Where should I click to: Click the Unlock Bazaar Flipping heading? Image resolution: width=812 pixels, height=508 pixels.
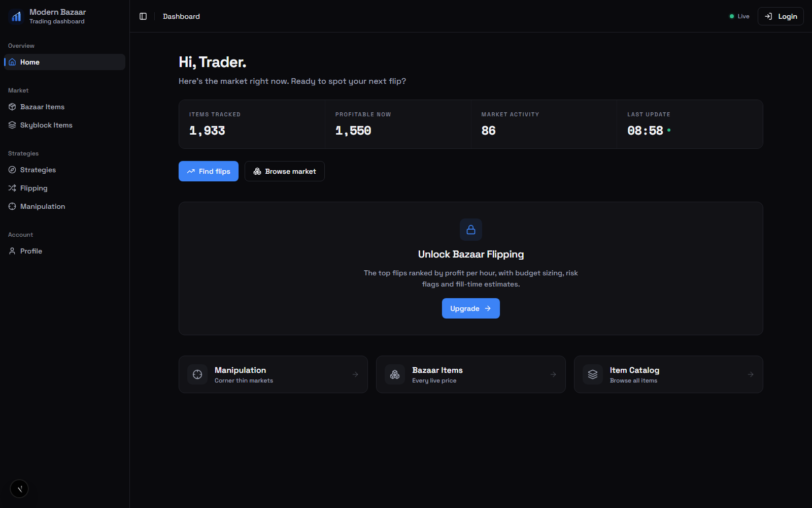[x=471, y=254]
